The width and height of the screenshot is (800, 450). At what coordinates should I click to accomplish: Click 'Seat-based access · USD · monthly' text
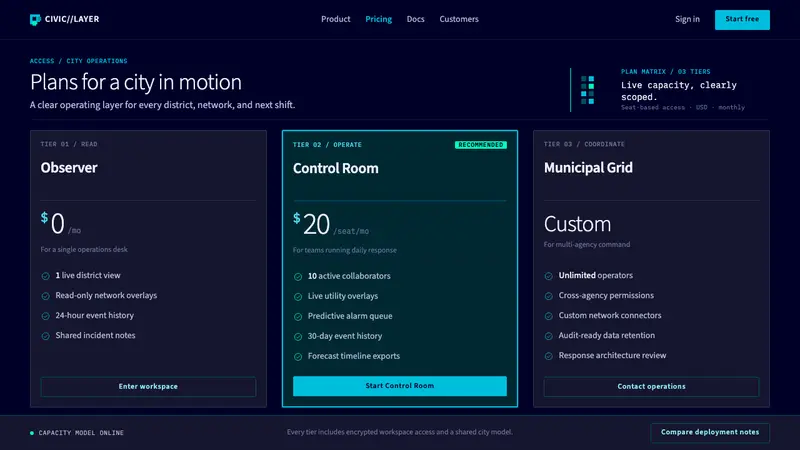pos(683,108)
